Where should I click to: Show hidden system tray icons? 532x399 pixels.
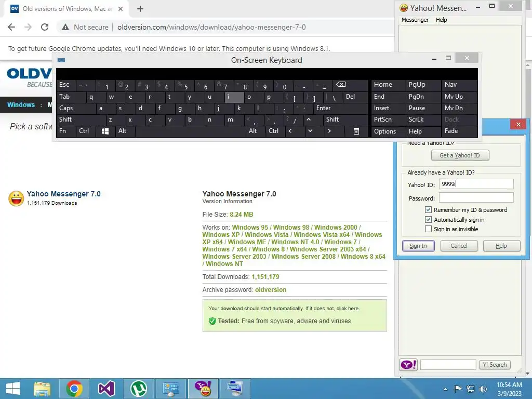coord(445,389)
